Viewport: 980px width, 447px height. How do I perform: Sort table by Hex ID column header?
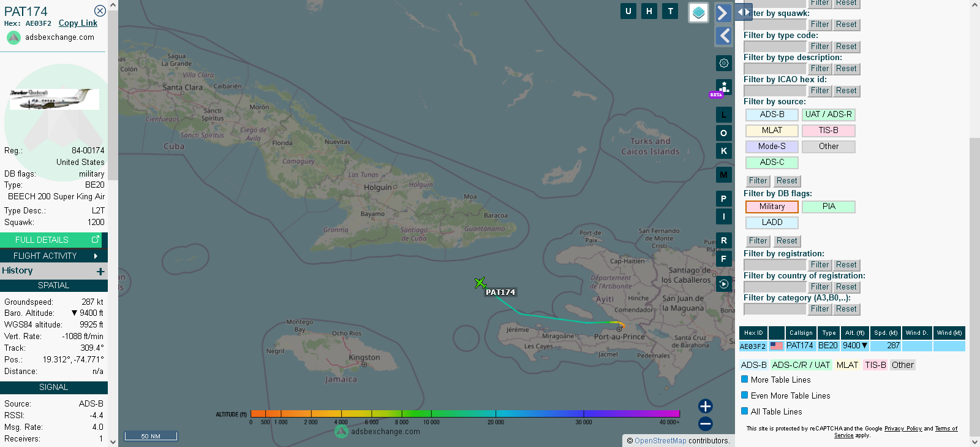[x=753, y=333]
